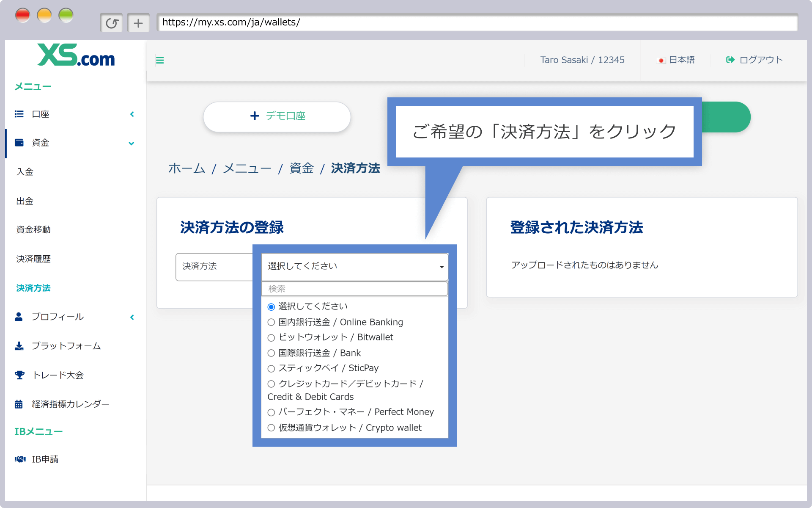Image resolution: width=812 pixels, height=508 pixels.
Task: Open the 選択してください payment method dropdown
Action: click(x=355, y=267)
